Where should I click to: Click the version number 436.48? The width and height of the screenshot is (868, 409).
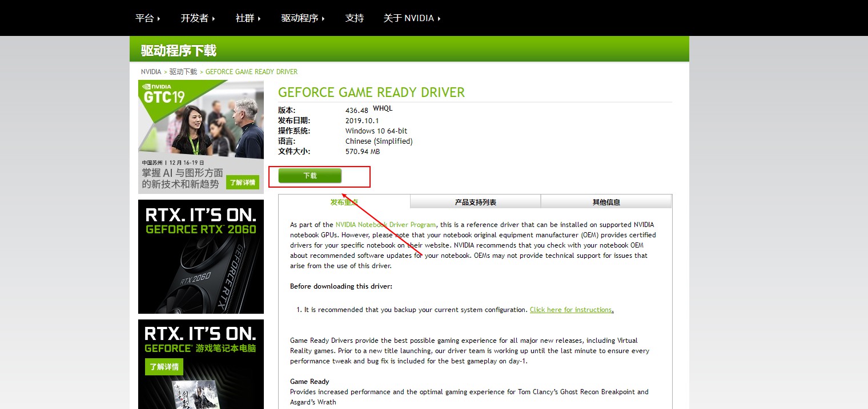357,111
